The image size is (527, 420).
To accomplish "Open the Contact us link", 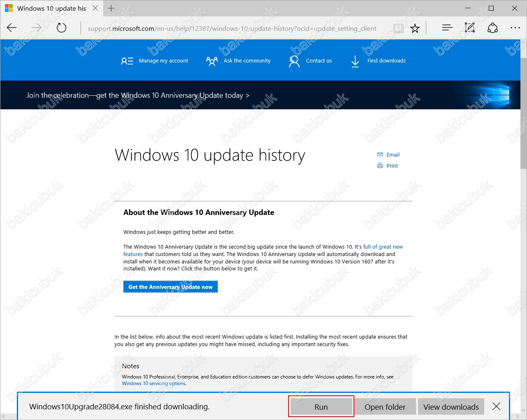I will click(x=319, y=61).
